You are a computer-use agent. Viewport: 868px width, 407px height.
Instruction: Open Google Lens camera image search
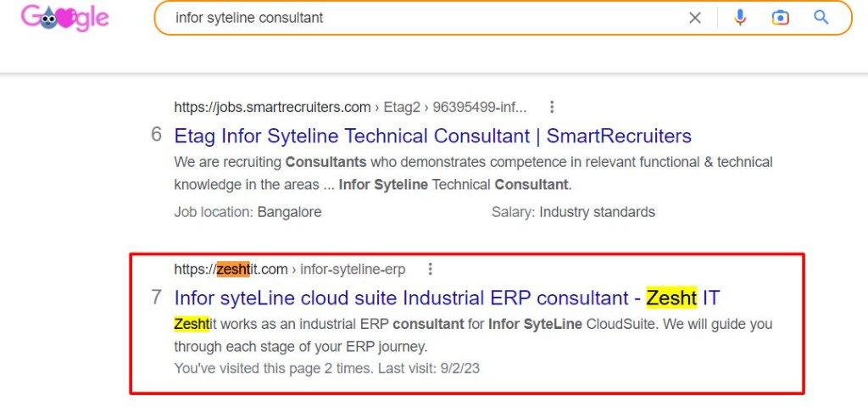[x=780, y=18]
